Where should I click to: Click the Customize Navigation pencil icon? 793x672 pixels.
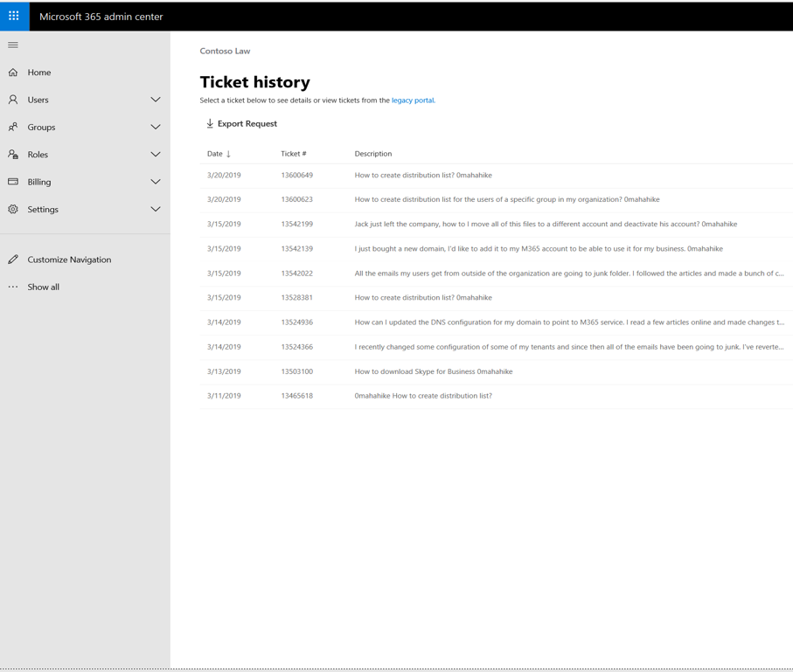(13, 260)
